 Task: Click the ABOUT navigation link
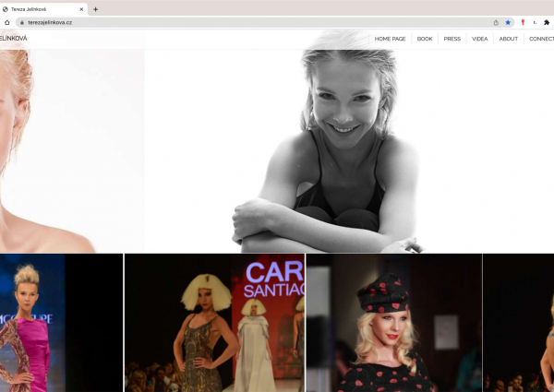[509, 39]
